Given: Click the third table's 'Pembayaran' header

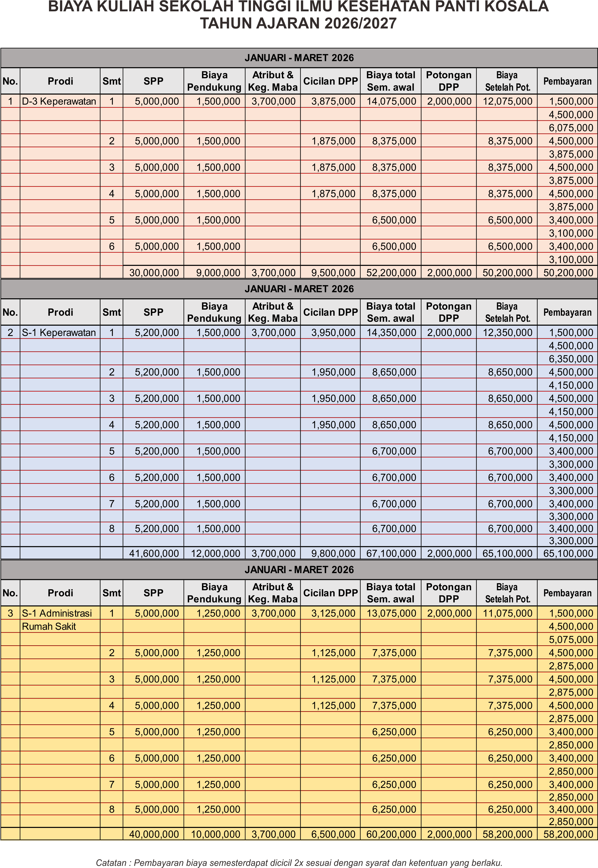Looking at the screenshot, I should click(x=567, y=593).
